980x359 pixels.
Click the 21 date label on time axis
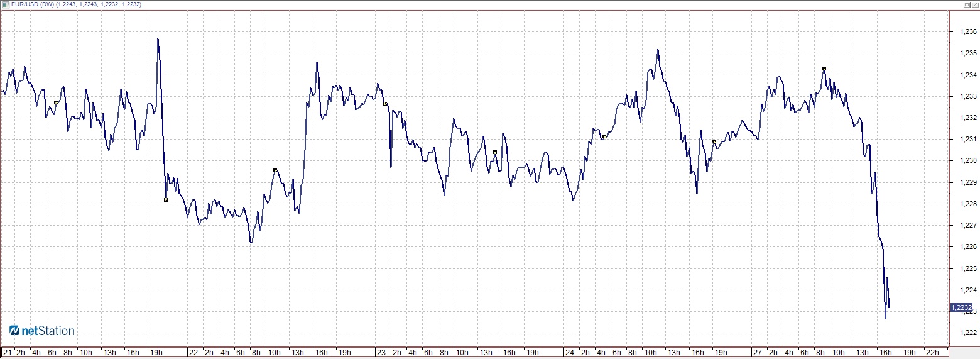pyautogui.click(x=8, y=352)
